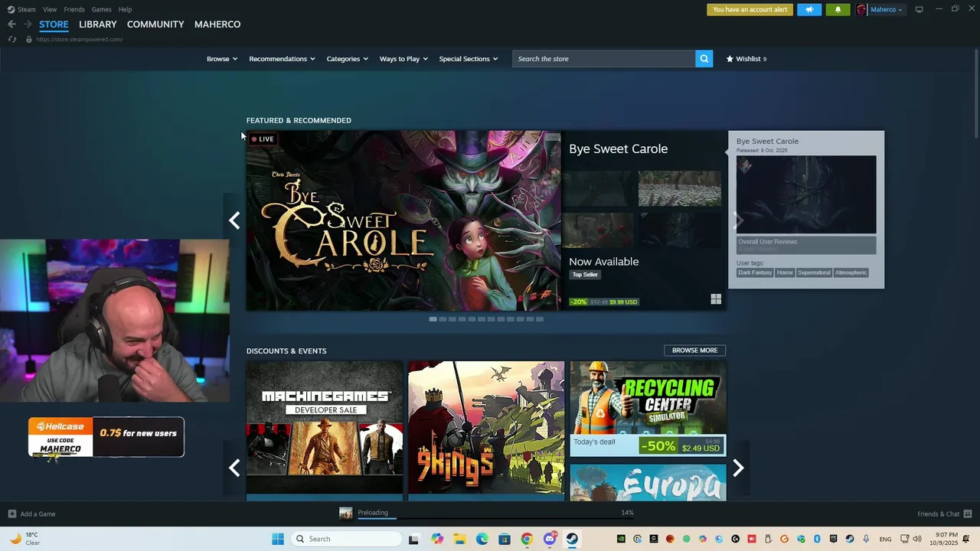Click the Supernatural user tag
Image resolution: width=980 pixels, height=551 pixels.
[x=814, y=272]
